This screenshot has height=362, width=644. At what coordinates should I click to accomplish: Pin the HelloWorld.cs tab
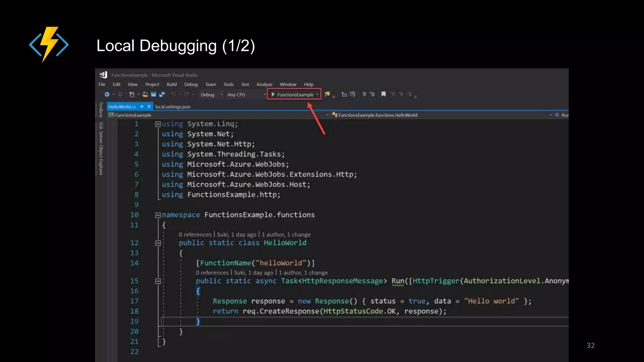point(142,107)
